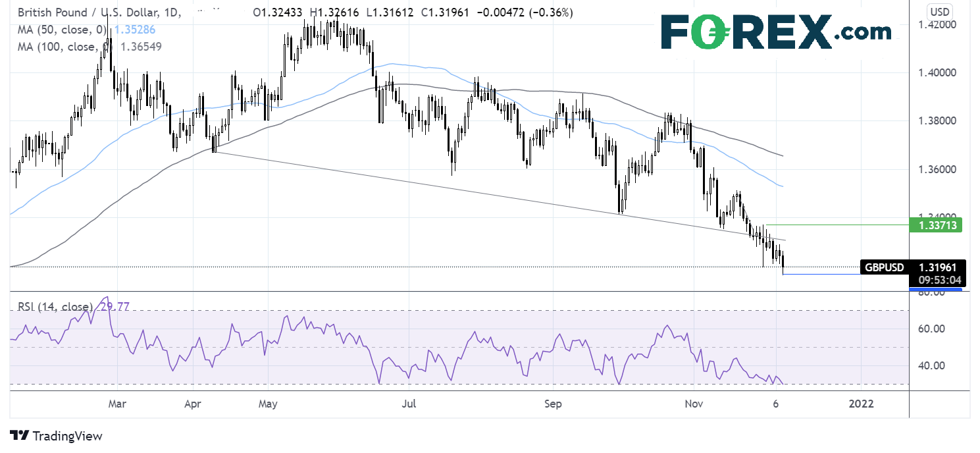Click the British Pound / U.S. Dollar title
980x453 pixels.
(95, 13)
